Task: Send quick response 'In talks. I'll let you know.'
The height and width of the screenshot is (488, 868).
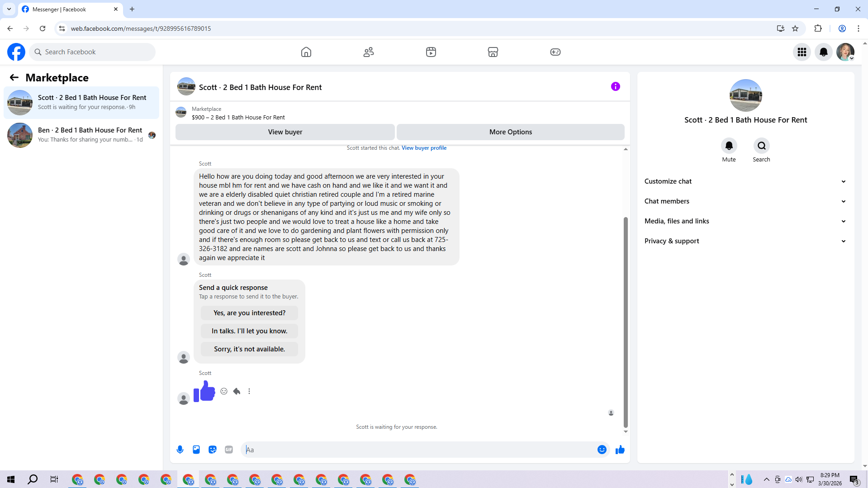Action: [249, 331]
